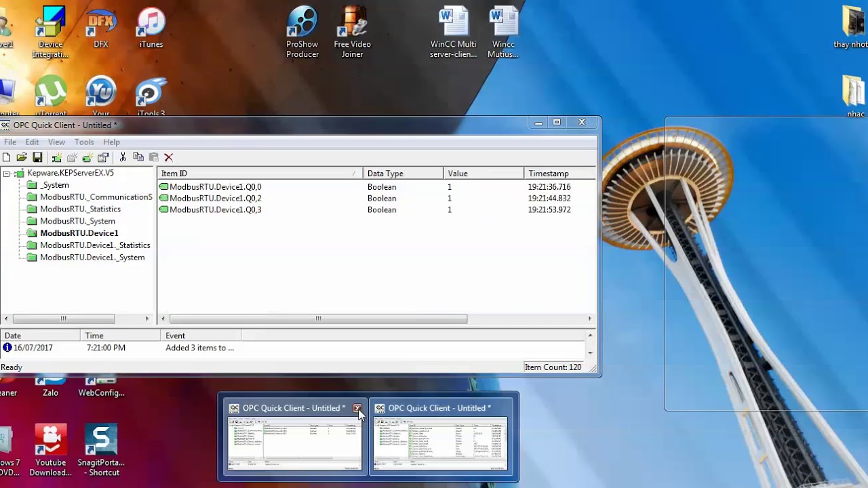Click the green tag icon of Q0,0

[x=163, y=187]
